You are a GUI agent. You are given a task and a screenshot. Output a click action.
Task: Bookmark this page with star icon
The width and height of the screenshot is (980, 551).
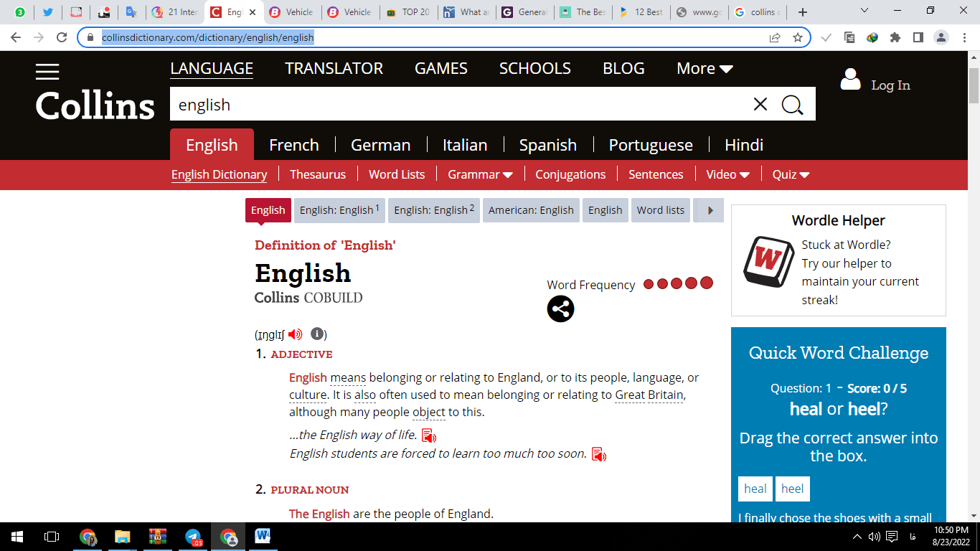tap(797, 37)
